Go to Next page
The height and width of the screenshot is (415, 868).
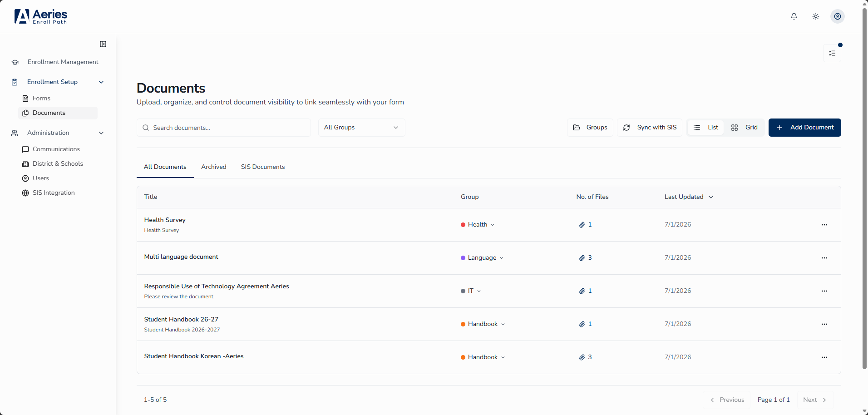click(x=815, y=400)
